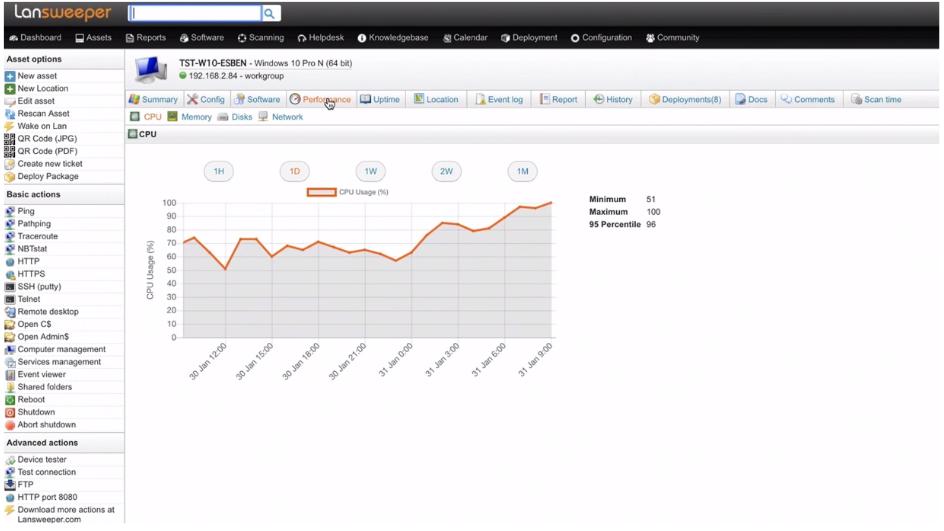Open the Deployment menu
Viewport: 944px width, 531px height.
tap(529, 37)
